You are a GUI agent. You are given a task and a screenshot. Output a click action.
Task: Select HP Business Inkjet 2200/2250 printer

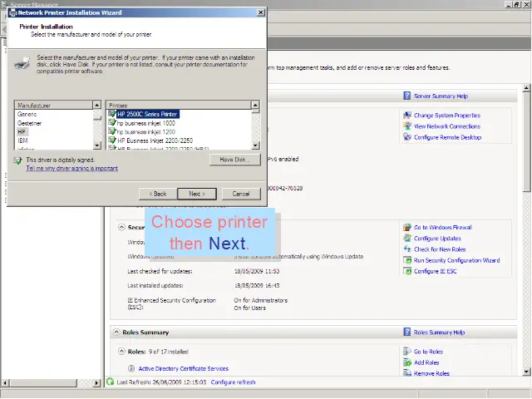click(x=155, y=140)
